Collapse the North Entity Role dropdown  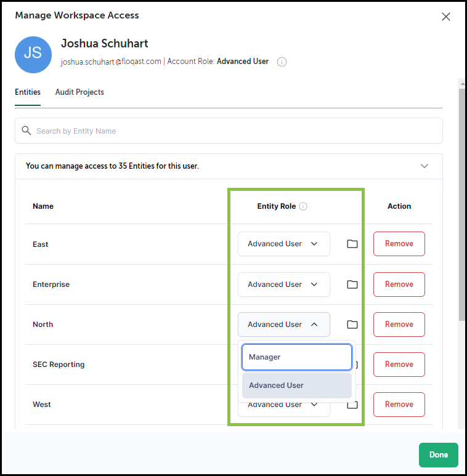[x=283, y=325]
